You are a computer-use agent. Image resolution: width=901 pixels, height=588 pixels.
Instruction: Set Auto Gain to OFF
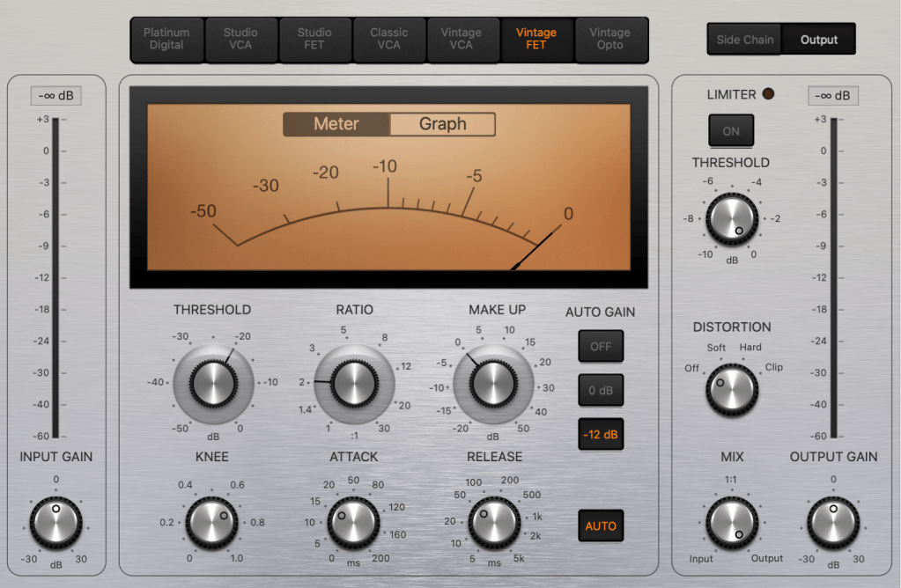point(601,346)
